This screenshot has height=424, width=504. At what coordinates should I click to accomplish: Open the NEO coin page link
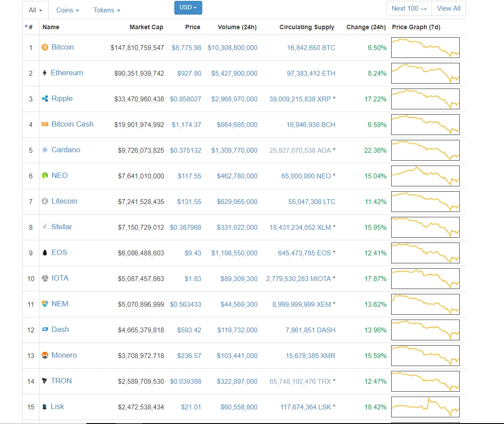(x=59, y=176)
